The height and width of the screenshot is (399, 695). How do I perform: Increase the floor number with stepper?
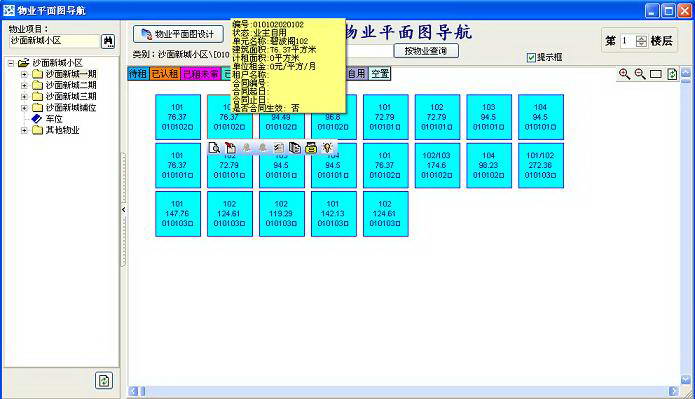pyautogui.click(x=641, y=39)
